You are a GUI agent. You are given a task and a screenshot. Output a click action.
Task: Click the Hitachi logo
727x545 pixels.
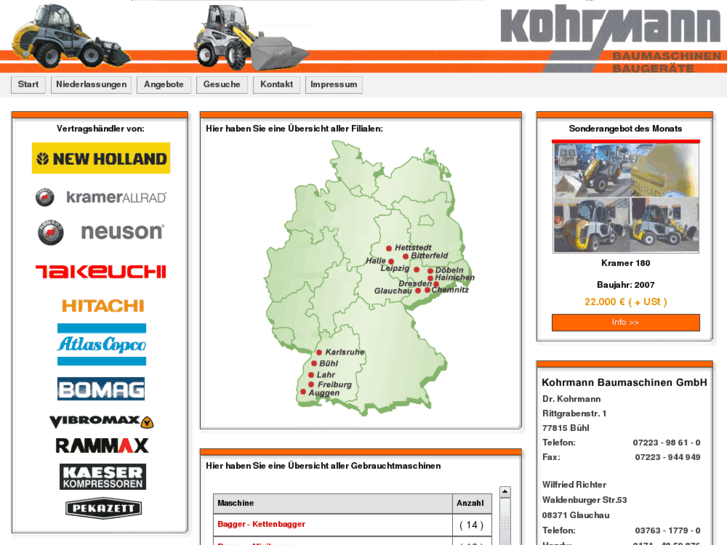[103, 306]
